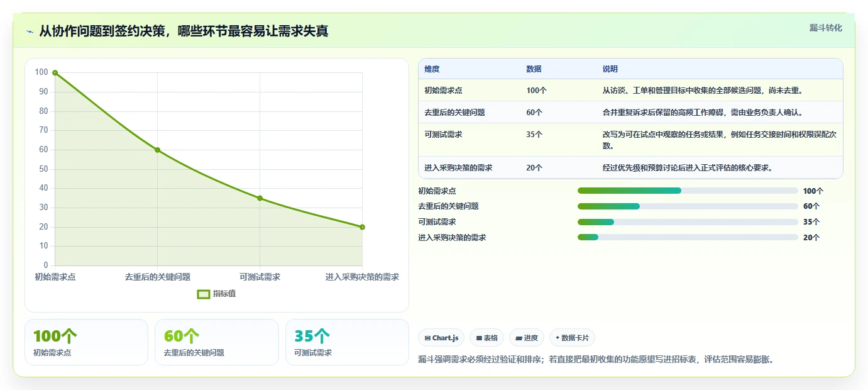Click the 可测试需求 progress bar

(x=688, y=222)
